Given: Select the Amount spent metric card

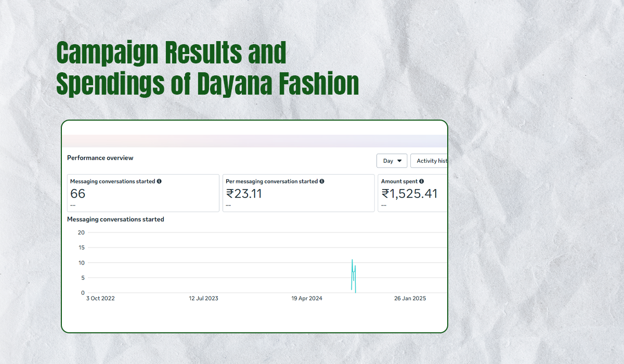Looking at the screenshot, I should tap(412, 193).
